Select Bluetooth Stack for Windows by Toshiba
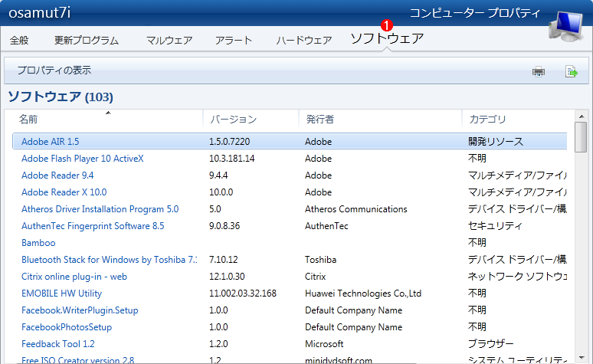Screen dimensions: 593x364 (109, 260)
